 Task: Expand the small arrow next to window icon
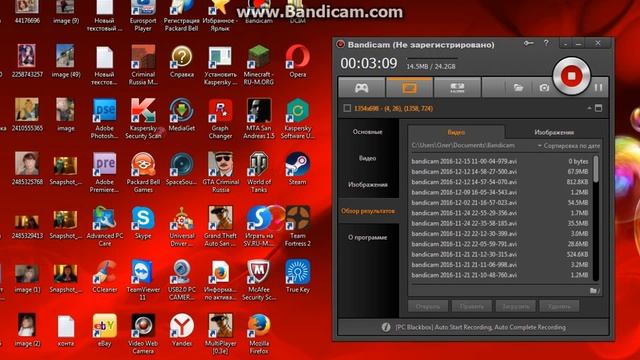(x=589, y=108)
